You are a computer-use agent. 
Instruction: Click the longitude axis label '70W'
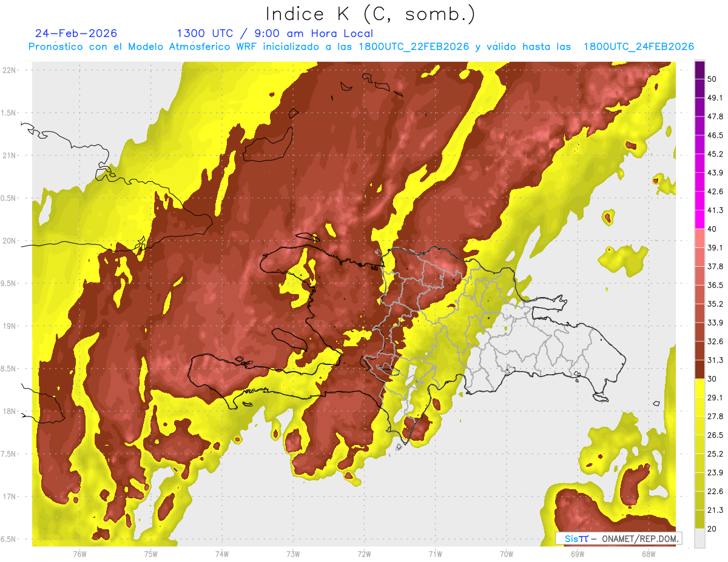[507, 554]
